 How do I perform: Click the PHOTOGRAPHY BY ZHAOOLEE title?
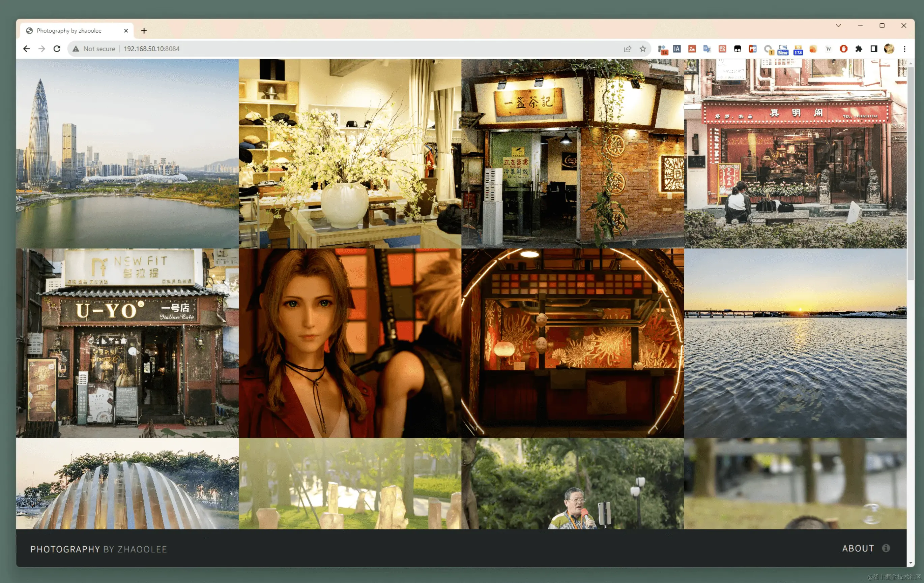pos(98,549)
